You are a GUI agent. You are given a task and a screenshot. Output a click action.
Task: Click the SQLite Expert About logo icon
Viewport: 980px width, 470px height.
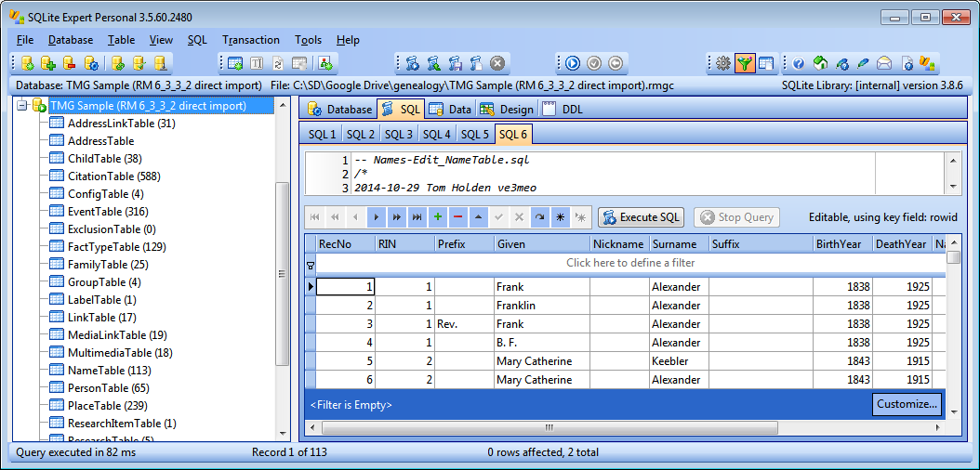pyautogui.click(x=926, y=63)
